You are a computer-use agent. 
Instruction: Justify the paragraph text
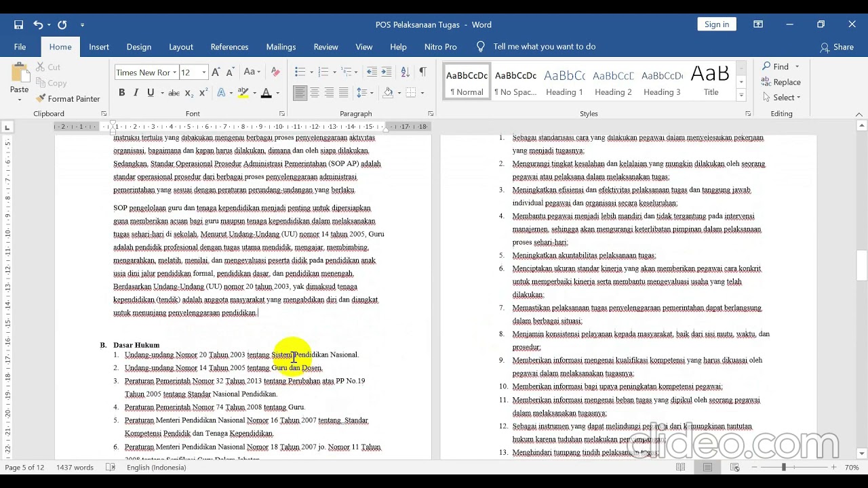pyautogui.click(x=344, y=93)
